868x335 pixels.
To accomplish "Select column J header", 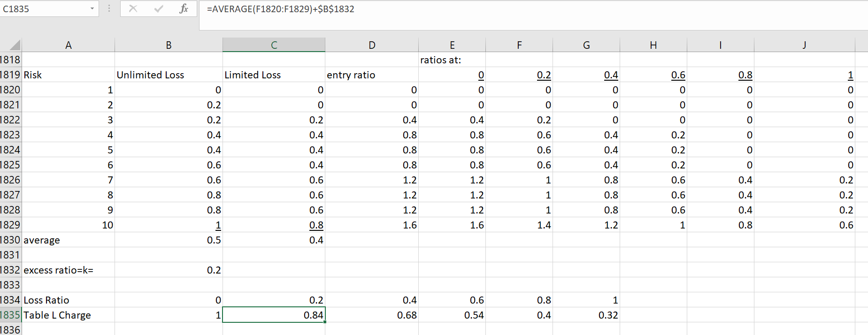I will (x=804, y=45).
